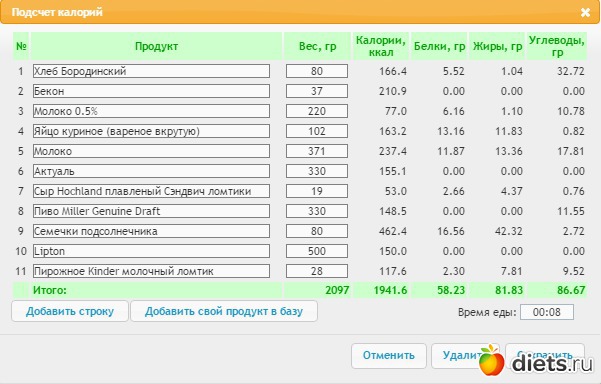Click the Сыр Hochland product field

click(151, 191)
